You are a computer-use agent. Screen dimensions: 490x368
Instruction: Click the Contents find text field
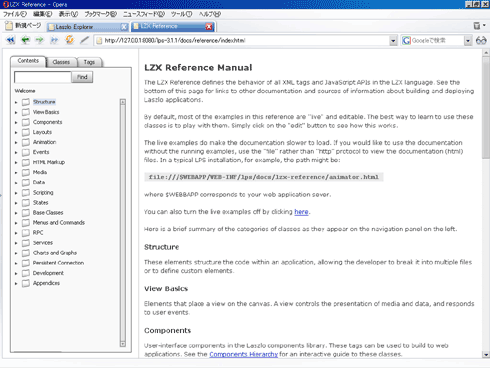tap(43, 77)
